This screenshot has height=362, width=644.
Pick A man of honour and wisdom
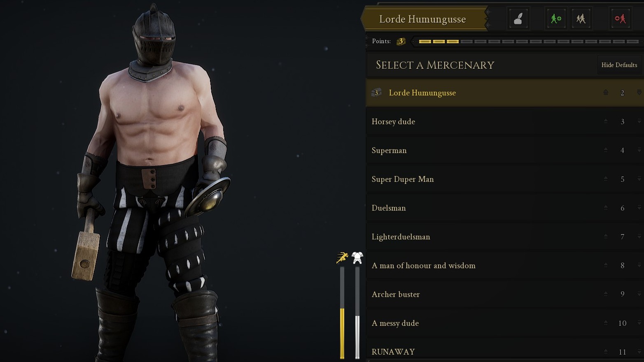[x=505, y=265]
